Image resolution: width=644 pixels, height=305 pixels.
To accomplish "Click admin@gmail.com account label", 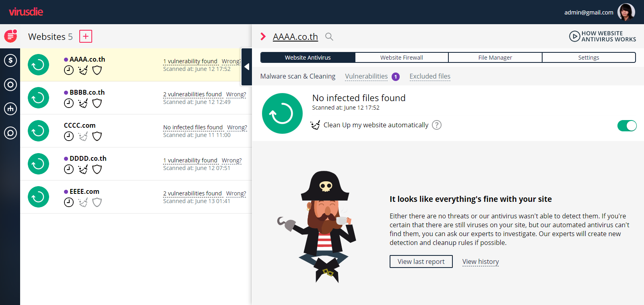I will click(x=589, y=12).
